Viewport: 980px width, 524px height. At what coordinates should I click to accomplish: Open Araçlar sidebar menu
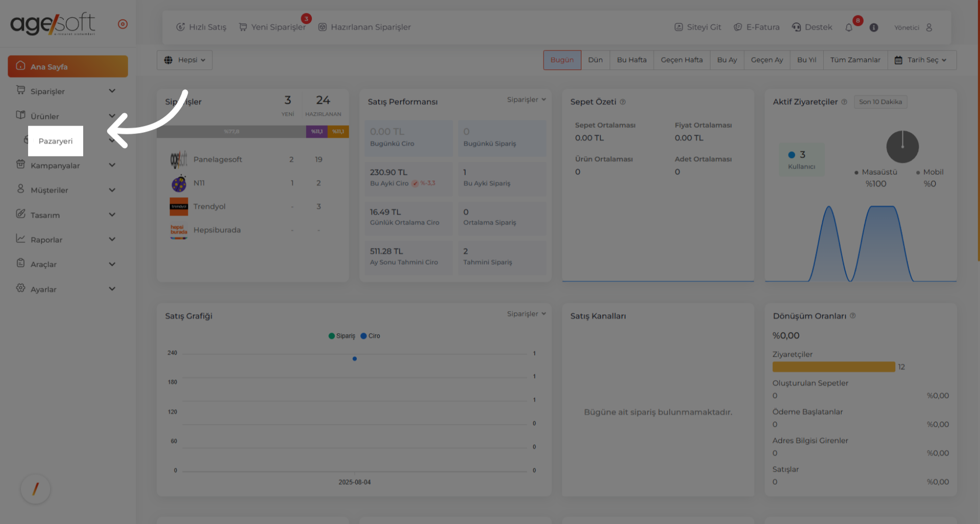68,264
